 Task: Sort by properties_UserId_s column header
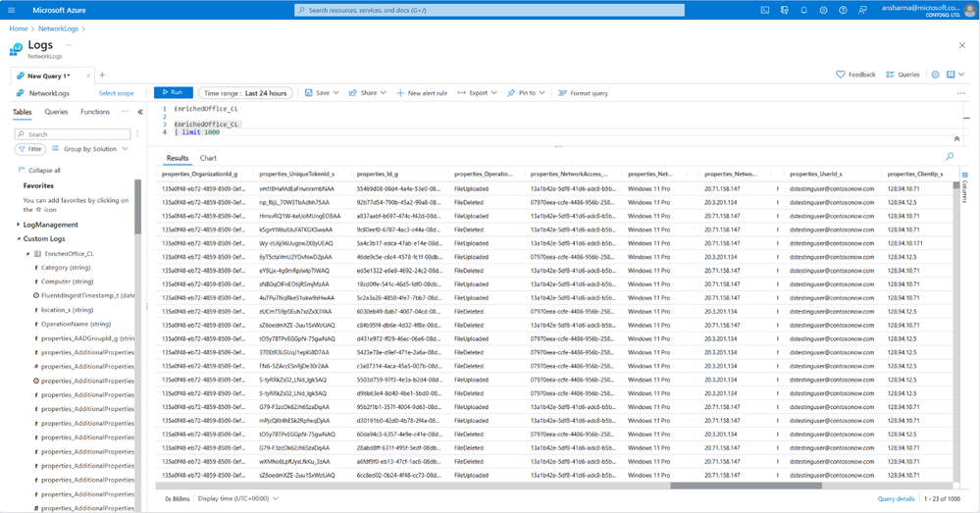pos(815,174)
